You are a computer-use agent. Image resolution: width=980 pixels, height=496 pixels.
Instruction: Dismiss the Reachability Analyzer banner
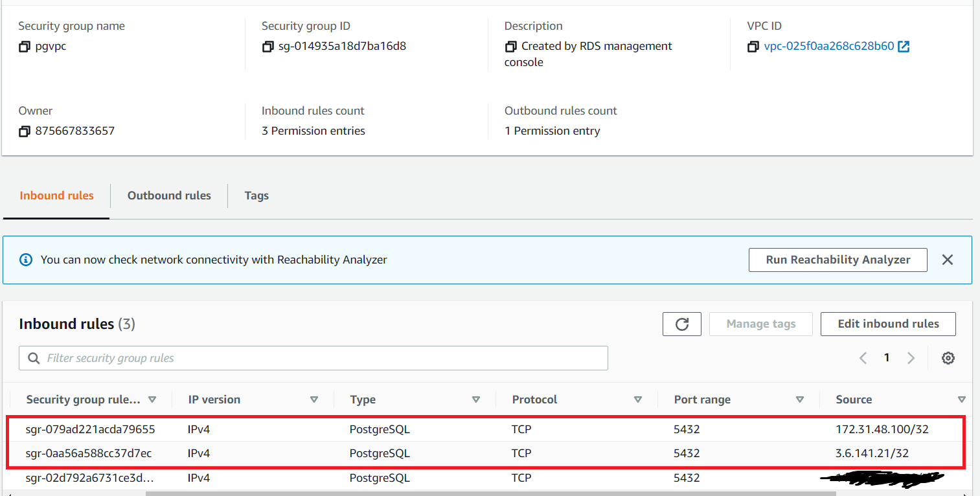pyautogui.click(x=947, y=260)
